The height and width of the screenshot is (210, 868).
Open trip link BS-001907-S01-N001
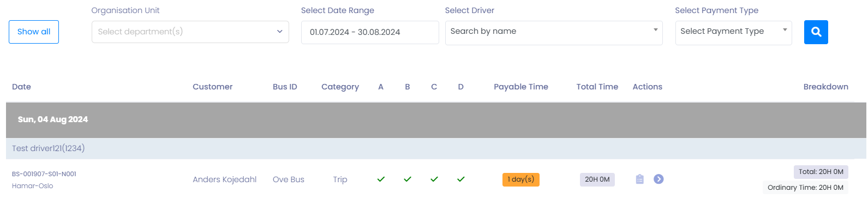pos(44,174)
